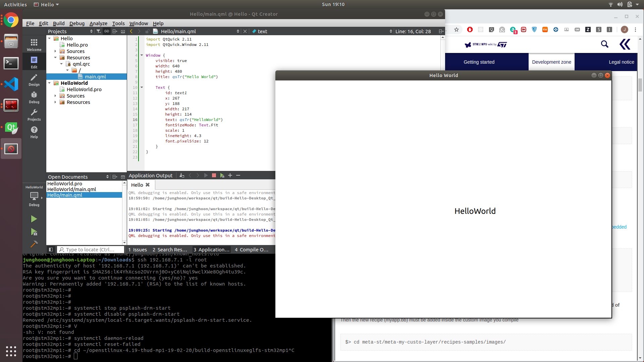Close the Projects side panel
This screenshot has height=362, width=644.
pos(123,31)
